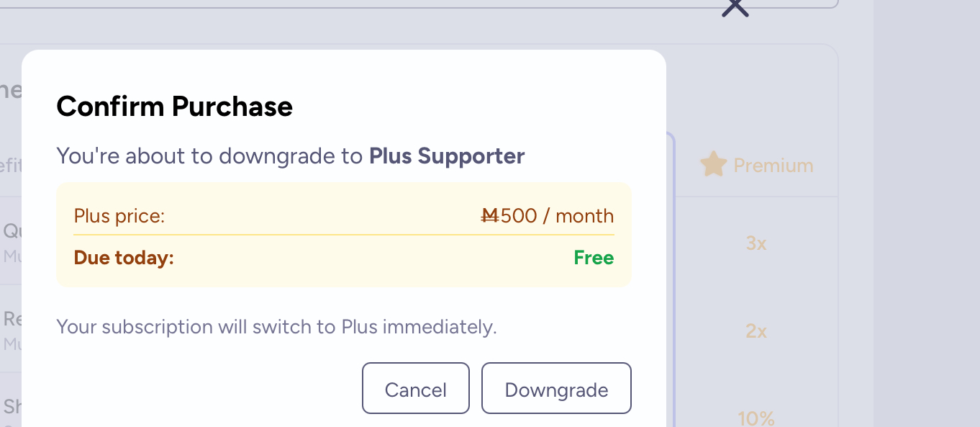Click the bold Plus Supporter text
Viewport: 980px width, 427px height.
(x=447, y=156)
